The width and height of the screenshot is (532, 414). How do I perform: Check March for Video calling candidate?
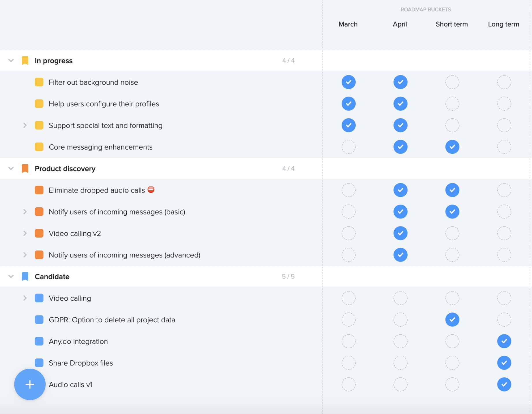(x=349, y=298)
